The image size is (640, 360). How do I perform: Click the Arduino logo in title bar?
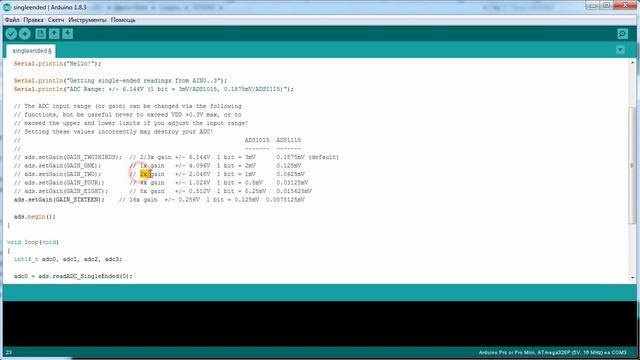tap(7, 7)
